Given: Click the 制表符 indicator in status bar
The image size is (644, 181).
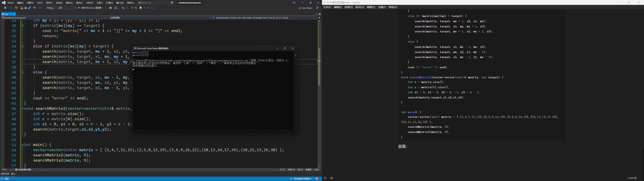Looking at the screenshot, I should tap(309, 169).
